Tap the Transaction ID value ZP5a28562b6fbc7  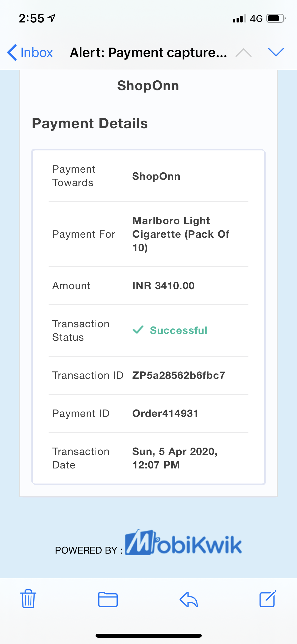pos(179,375)
